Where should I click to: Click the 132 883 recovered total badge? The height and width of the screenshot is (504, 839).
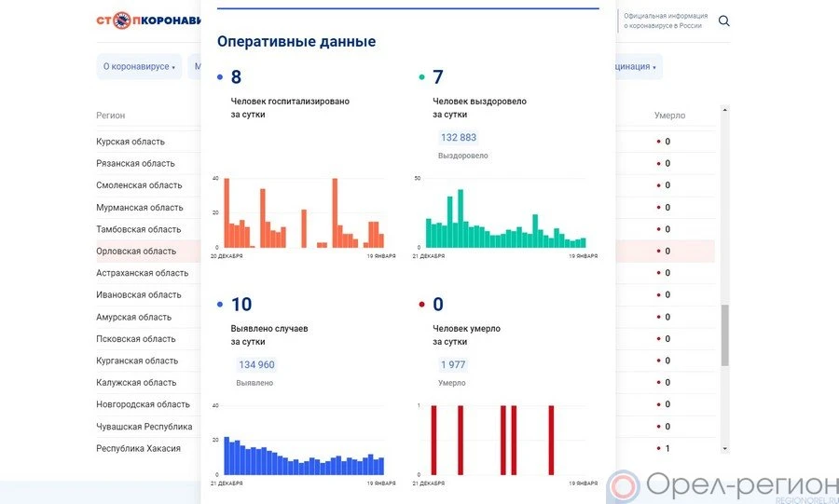tap(459, 138)
